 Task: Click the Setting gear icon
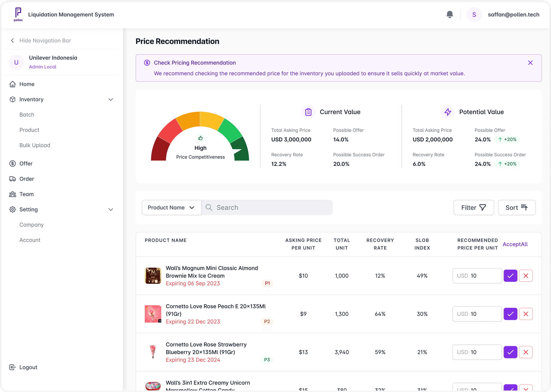(x=12, y=210)
